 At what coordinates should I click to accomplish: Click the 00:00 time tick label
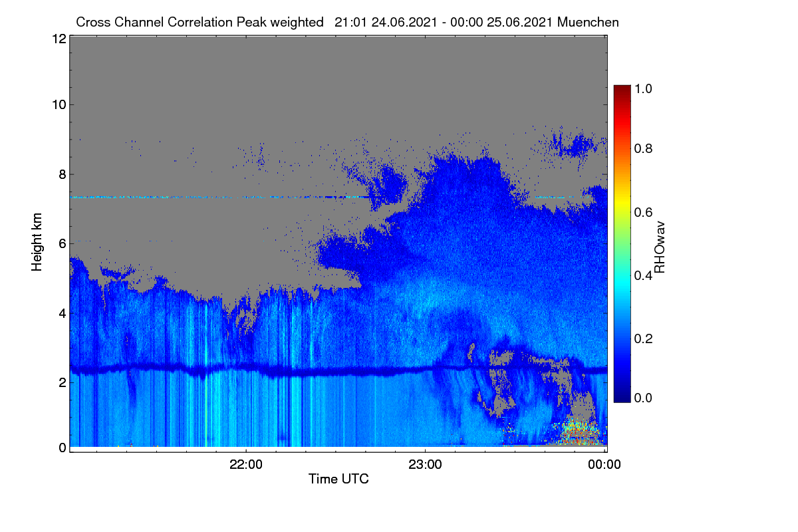pos(605,465)
